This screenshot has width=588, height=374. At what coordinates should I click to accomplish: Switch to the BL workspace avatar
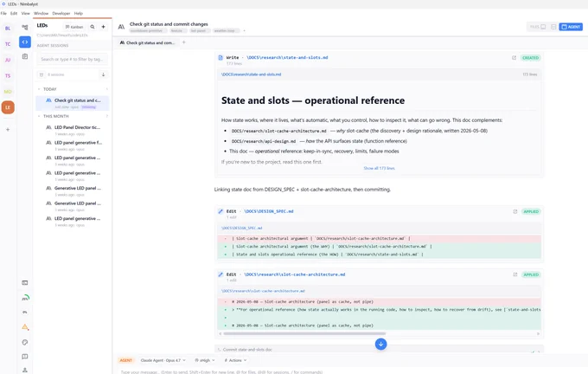pos(8,29)
